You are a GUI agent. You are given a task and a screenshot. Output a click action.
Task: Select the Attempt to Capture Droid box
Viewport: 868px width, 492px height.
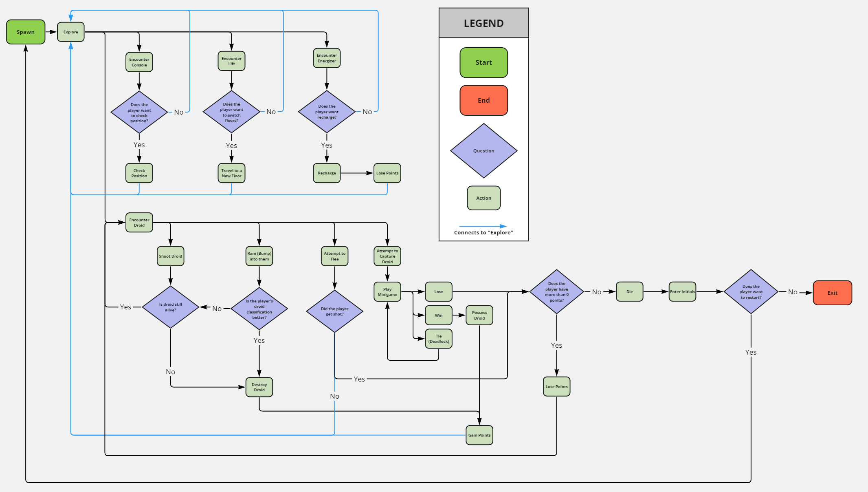[x=387, y=256]
